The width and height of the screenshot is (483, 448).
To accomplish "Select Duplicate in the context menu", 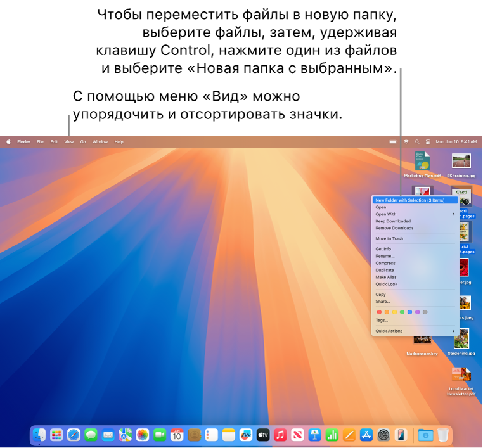I will 415,270.
